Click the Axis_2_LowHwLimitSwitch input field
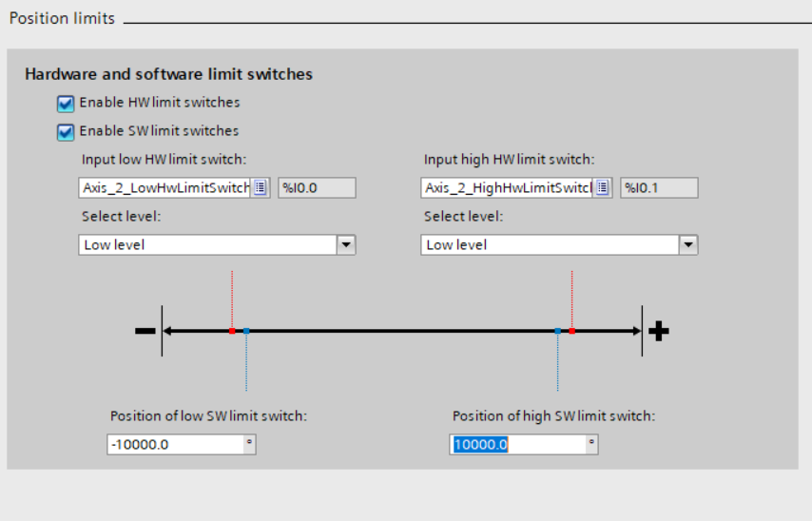This screenshot has height=521, width=812. [x=165, y=187]
